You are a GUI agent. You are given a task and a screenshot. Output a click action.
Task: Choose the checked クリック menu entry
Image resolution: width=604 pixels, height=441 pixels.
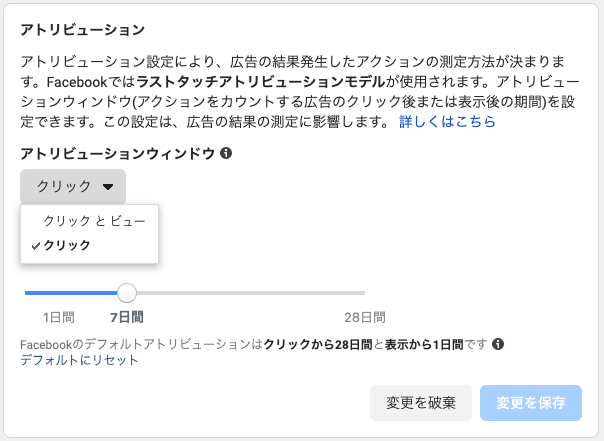pos(68,245)
